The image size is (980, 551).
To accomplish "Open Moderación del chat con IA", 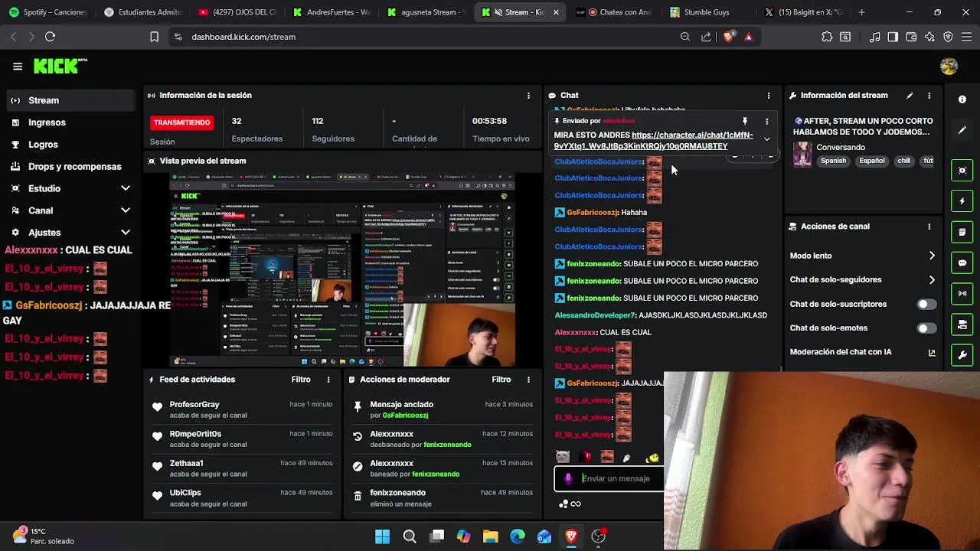I will coord(863,352).
